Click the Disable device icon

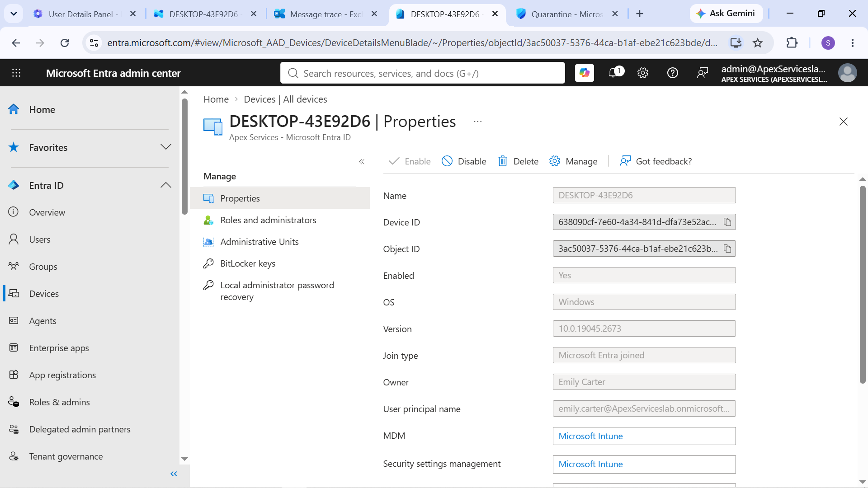(x=447, y=161)
